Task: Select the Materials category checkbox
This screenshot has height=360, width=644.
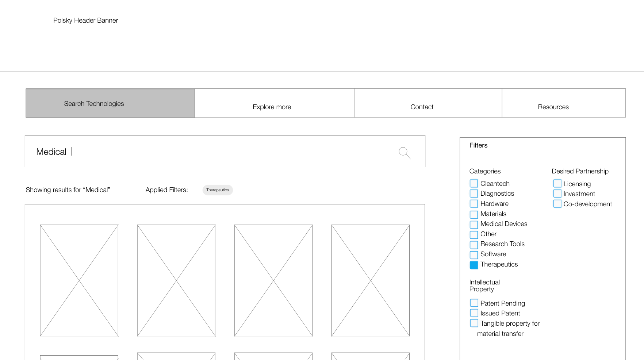Action: click(474, 214)
